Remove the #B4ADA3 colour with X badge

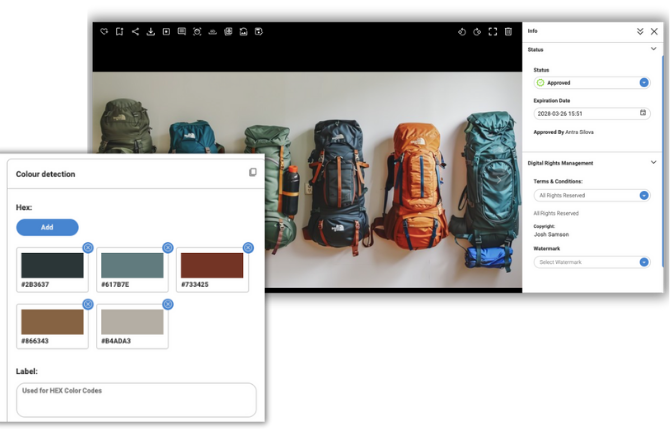point(168,304)
